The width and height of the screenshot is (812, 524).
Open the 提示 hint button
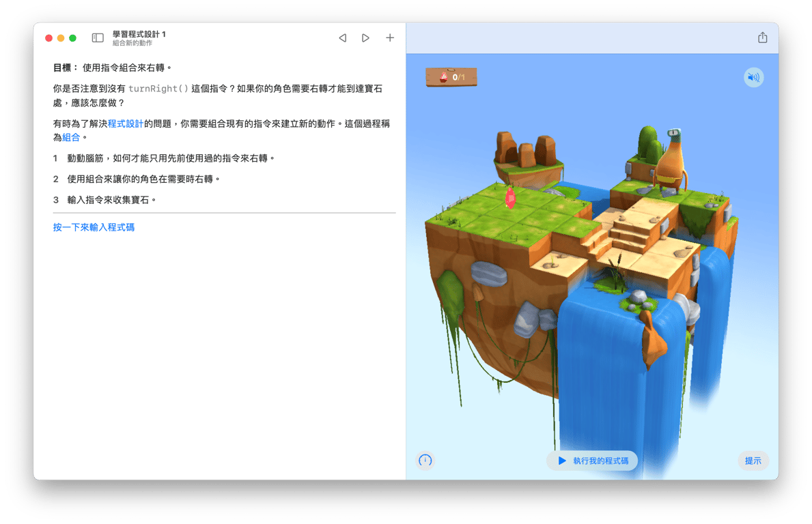pos(753,461)
